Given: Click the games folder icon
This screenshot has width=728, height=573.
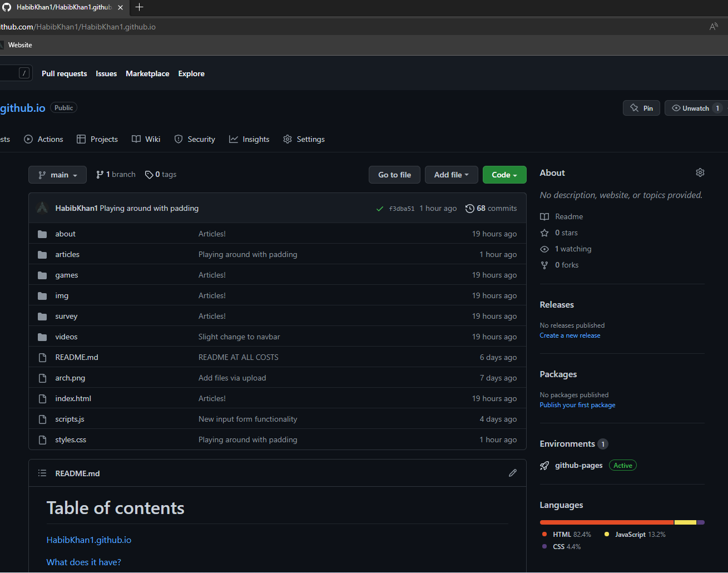Looking at the screenshot, I should (x=42, y=275).
